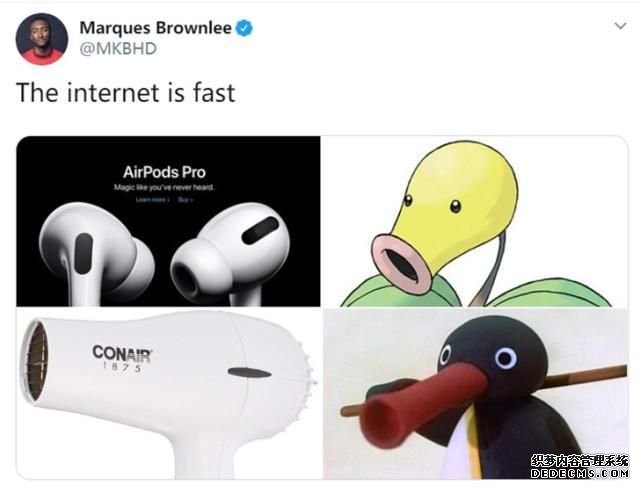
Task: Click Bellsprout's pink mouth
Action: (402, 262)
